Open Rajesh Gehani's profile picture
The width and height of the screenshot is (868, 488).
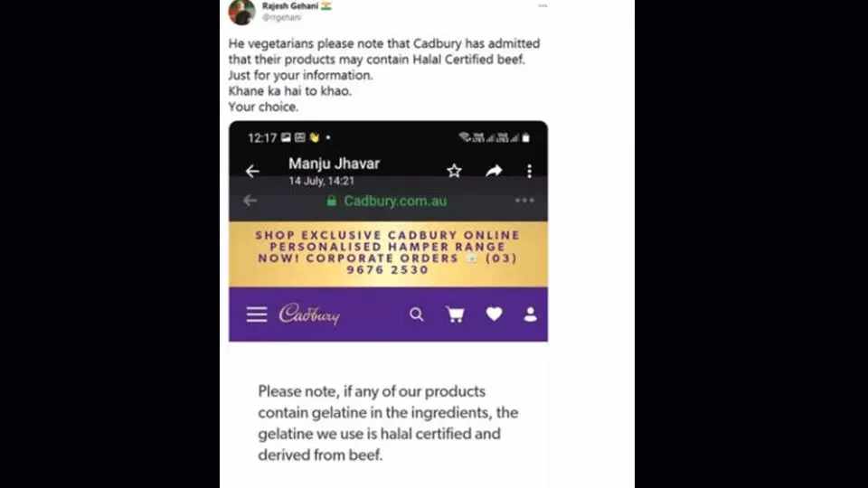coord(242,12)
